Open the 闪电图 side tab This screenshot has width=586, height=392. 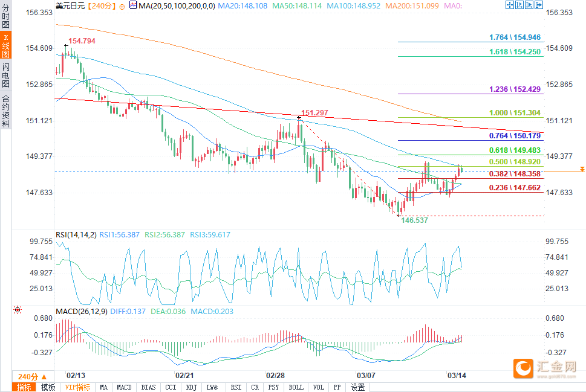click(5, 76)
